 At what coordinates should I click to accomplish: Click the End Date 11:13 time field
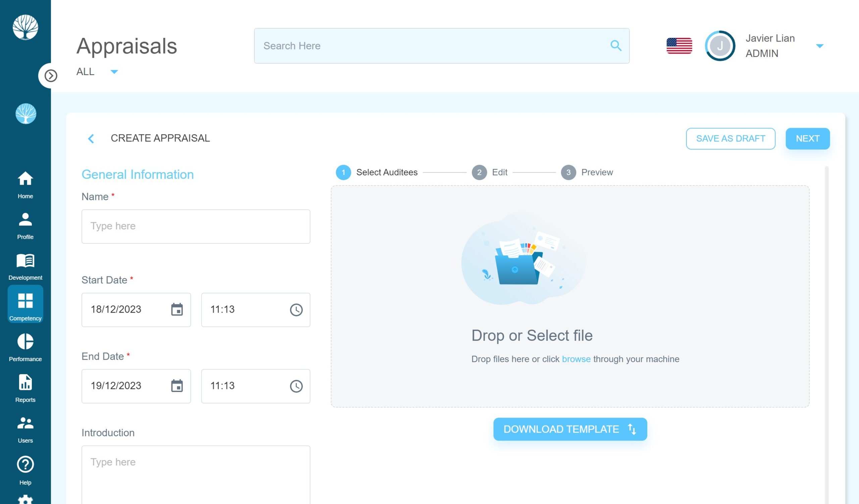pos(256,386)
